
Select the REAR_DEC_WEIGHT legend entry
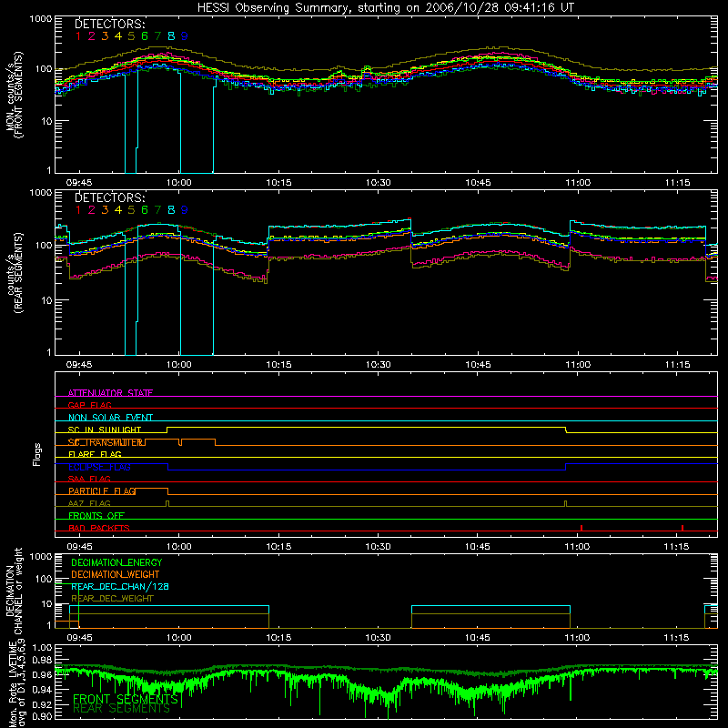coord(112,599)
